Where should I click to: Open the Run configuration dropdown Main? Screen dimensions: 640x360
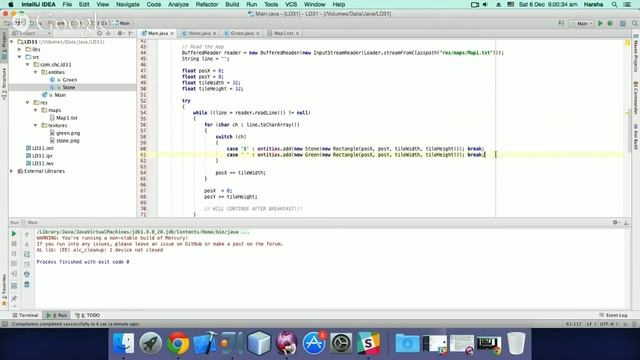[x=582, y=23]
